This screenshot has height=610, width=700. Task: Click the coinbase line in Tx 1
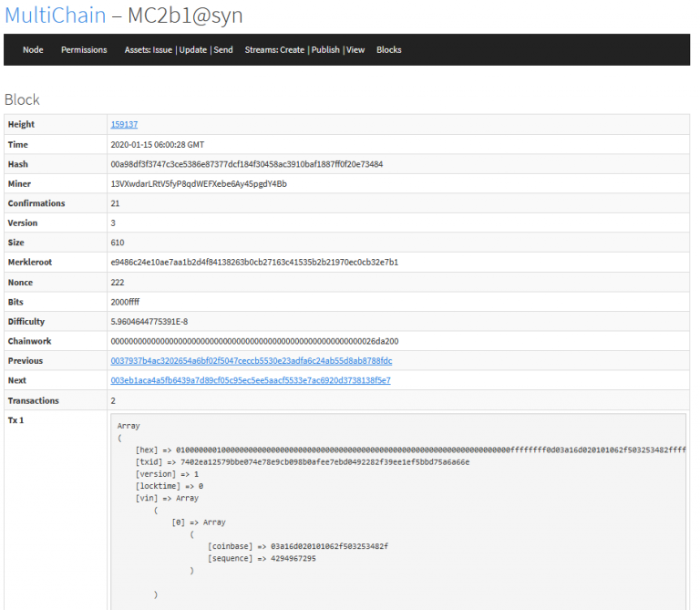pyautogui.click(x=297, y=546)
